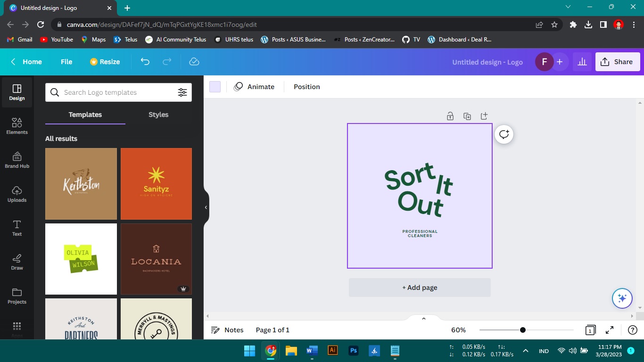
Task: Select the Draw tool
Action: tap(17, 263)
